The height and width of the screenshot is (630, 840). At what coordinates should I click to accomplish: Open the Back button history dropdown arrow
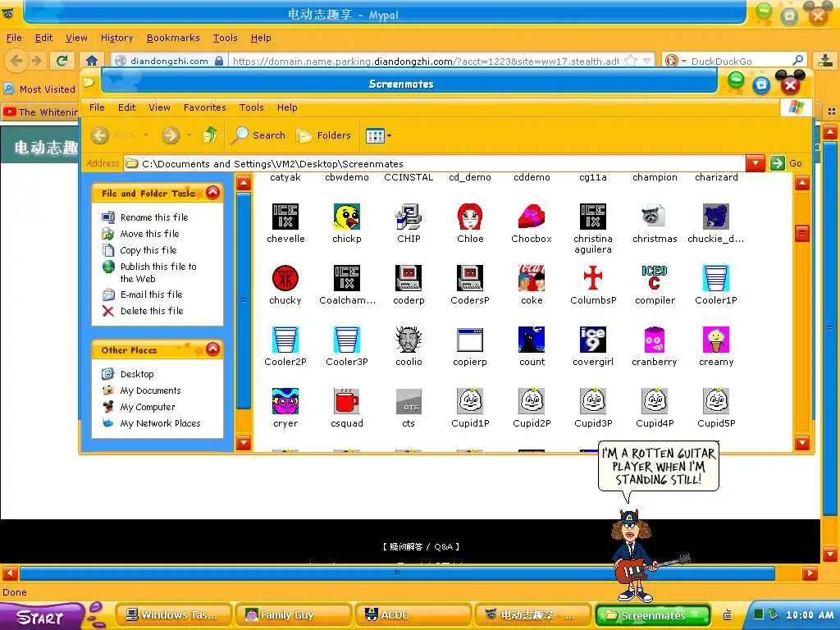146,135
